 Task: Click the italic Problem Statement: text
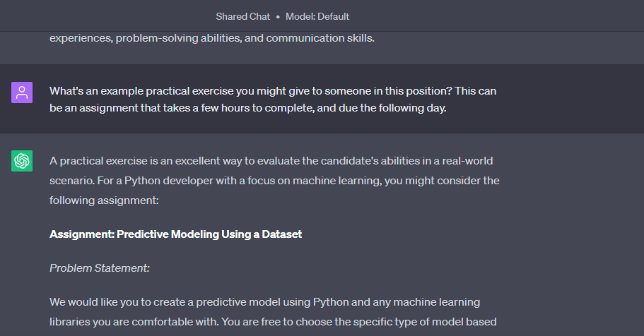(x=100, y=268)
